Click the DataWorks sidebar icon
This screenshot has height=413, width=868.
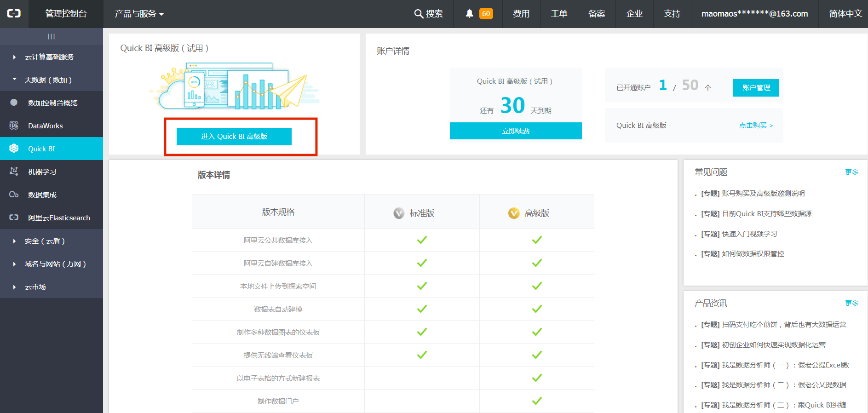coord(14,125)
